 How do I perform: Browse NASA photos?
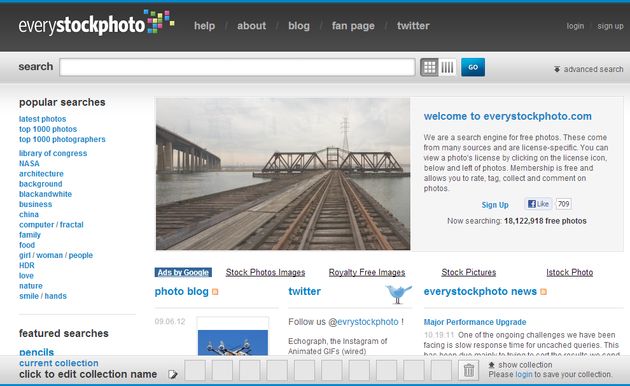pyautogui.click(x=29, y=163)
